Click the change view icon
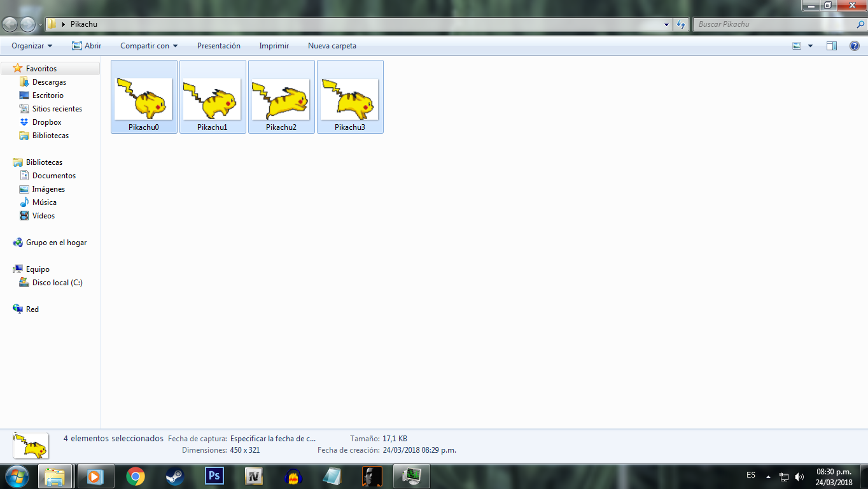This screenshot has height=489, width=868. pos(797,46)
